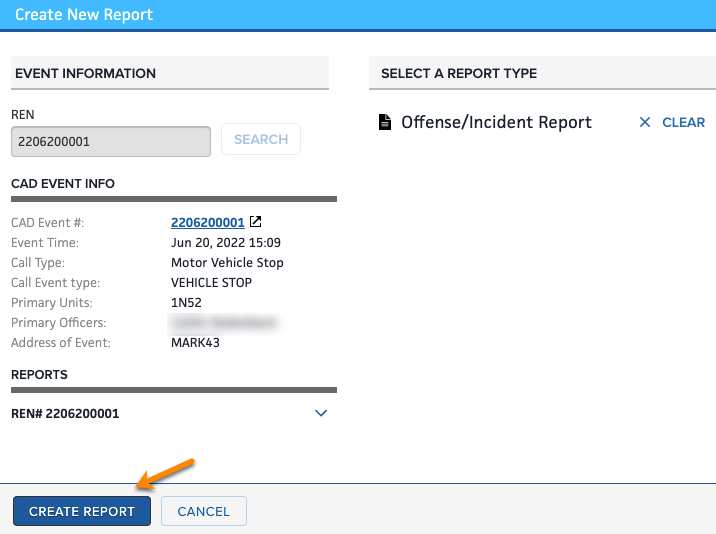Click the REN# 2206200001 row label
This screenshot has width=716, height=534.
click(65, 413)
